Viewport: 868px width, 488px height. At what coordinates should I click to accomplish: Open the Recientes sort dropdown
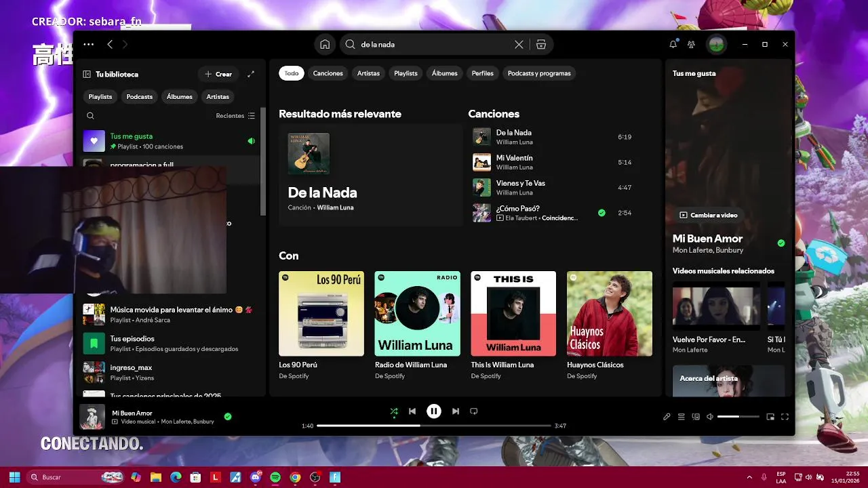pos(235,116)
